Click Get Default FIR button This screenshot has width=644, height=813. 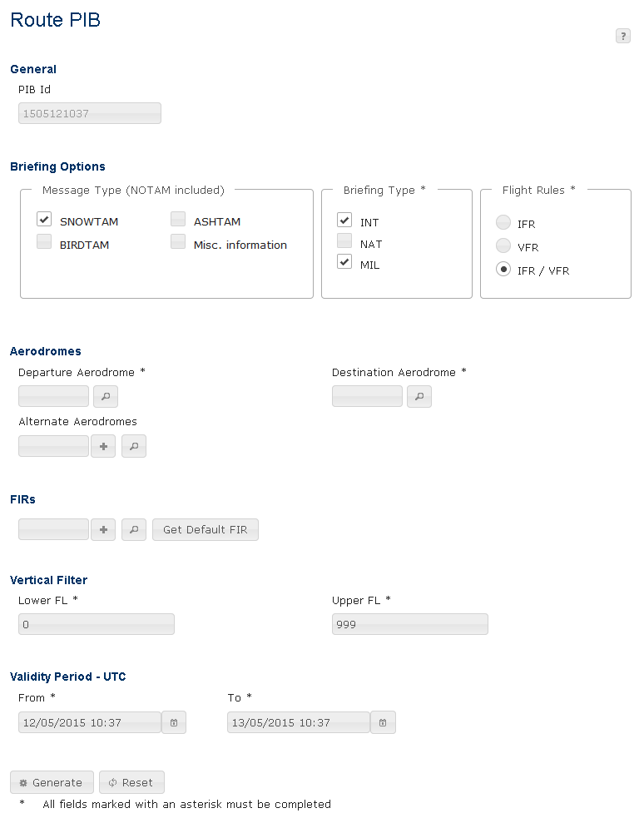(x=205, y=530)
